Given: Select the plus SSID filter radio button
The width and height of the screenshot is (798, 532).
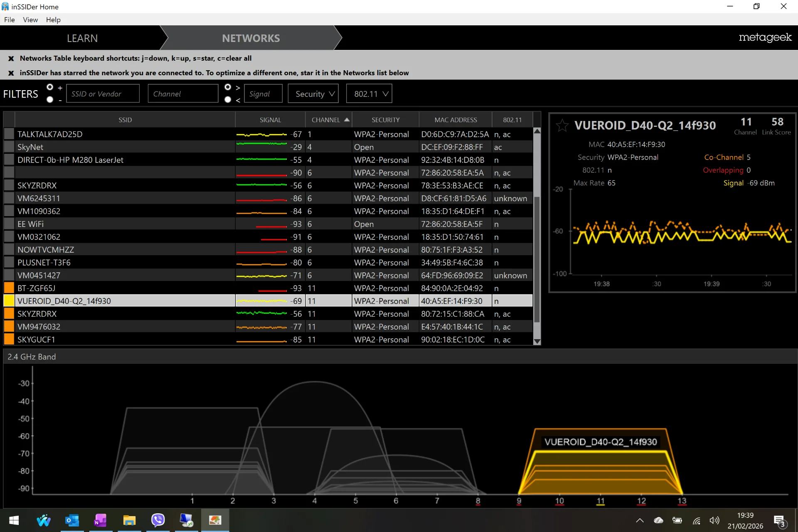Looking at the screenshot, I should pyautogui.click(x=50, y=87).
